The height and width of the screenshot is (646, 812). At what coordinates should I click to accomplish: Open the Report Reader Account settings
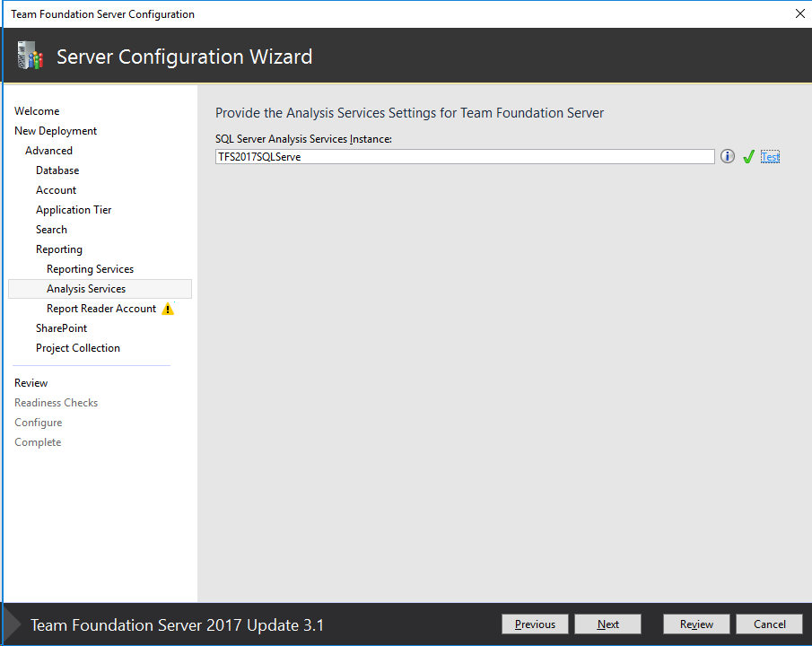(x=101, y=308)
